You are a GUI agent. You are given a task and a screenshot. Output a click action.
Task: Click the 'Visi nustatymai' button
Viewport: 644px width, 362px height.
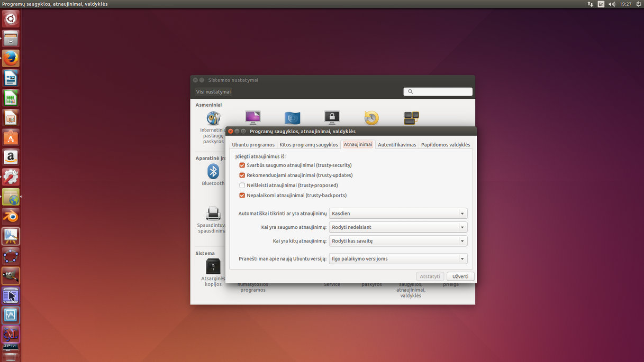click(213, 92)
